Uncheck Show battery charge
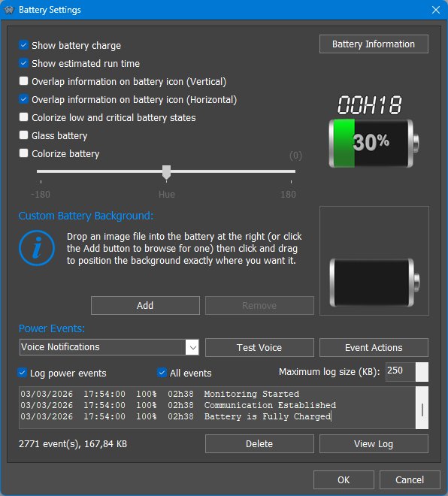Viewport: 448px width, 496px height. (23, 45)
